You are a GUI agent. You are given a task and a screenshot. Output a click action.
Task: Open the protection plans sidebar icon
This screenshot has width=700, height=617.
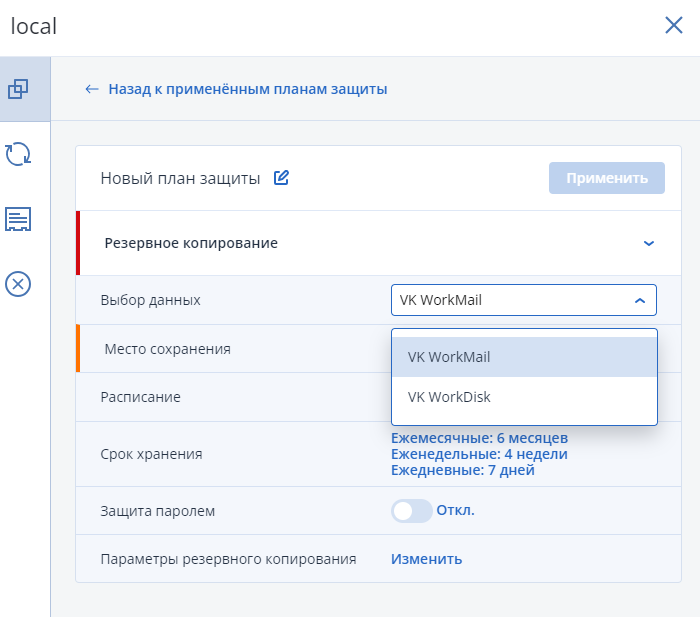click(x=18, y=89)
